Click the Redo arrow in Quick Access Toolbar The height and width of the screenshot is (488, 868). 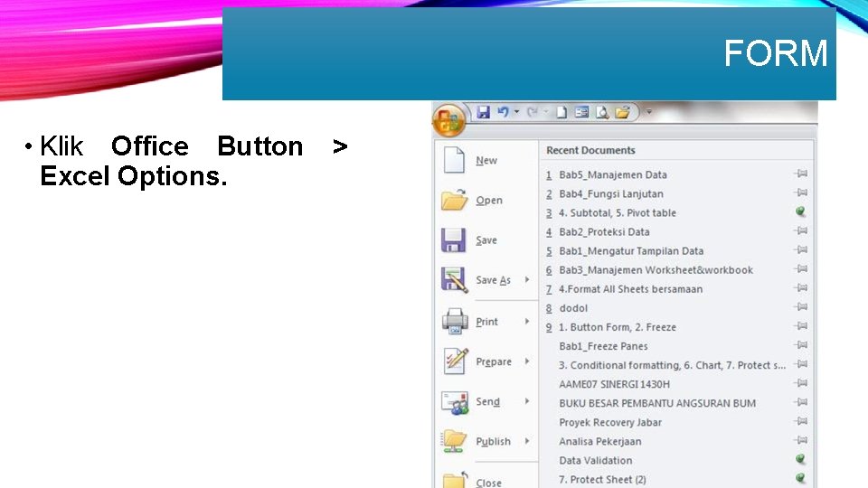[533, 112]
